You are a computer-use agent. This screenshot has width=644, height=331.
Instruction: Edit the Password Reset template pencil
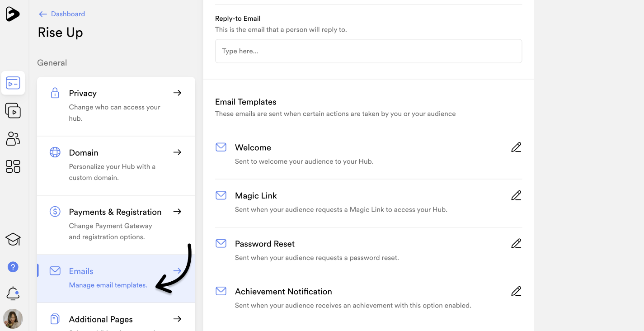516,243
